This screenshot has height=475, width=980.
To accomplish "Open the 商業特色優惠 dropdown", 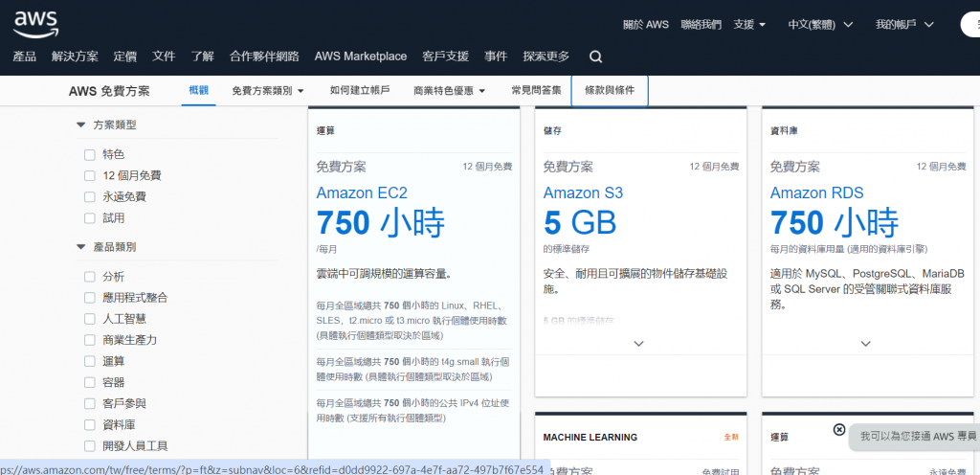I will pyautogui.click(x=450, y=91).
